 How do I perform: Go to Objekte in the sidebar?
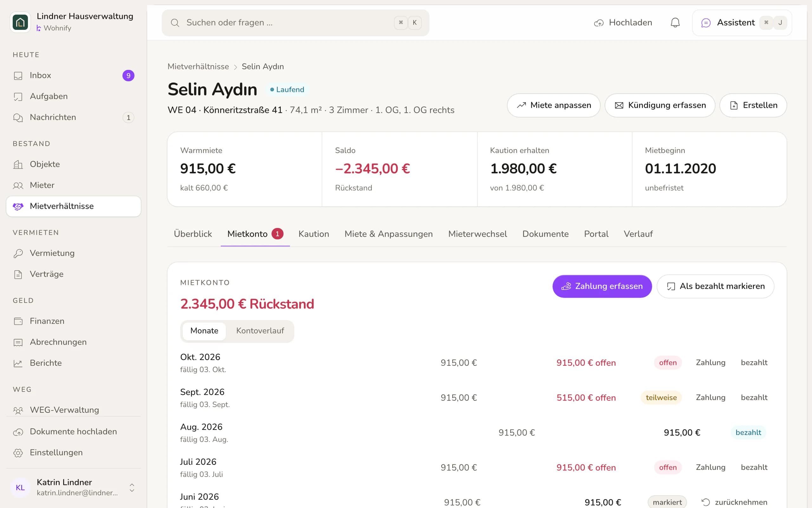click(x=74, y=164)
